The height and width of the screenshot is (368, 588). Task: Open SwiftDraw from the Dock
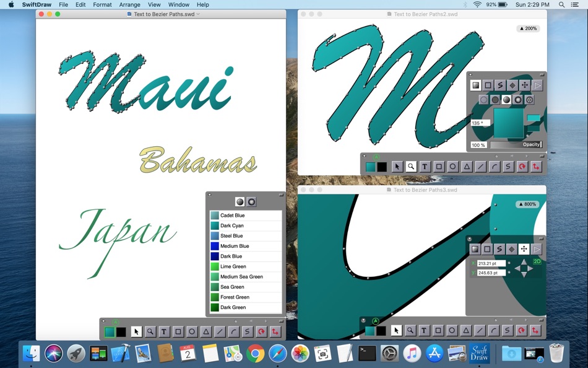pyautogui.click(x=479, y=353)
